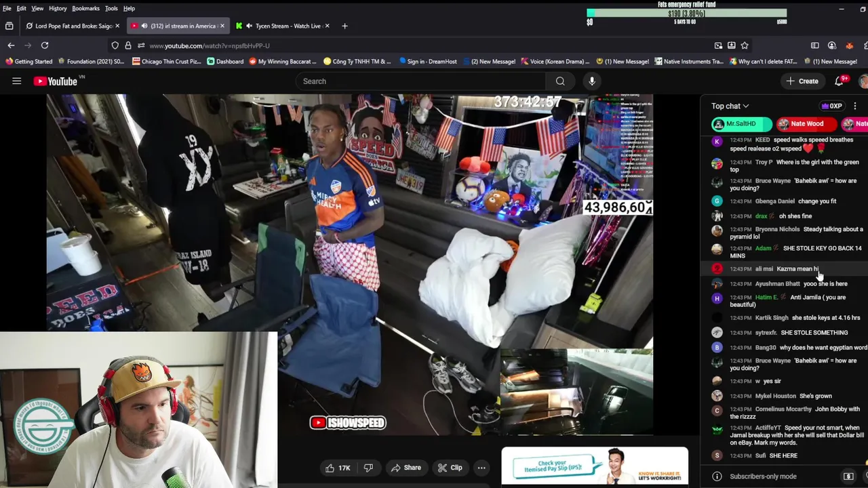The image size is (868, 488).
Task: Clip the video
Action: [x=450, y=468]
